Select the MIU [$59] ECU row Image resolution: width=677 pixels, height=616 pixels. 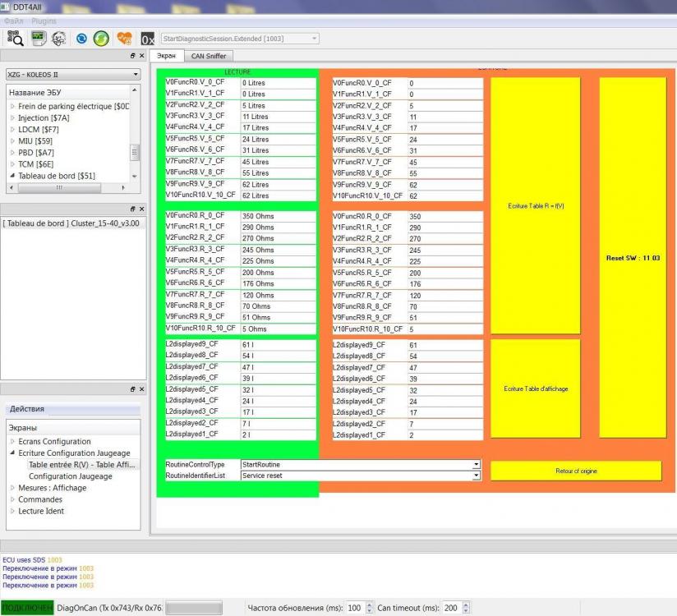click(x=35, y=140)
